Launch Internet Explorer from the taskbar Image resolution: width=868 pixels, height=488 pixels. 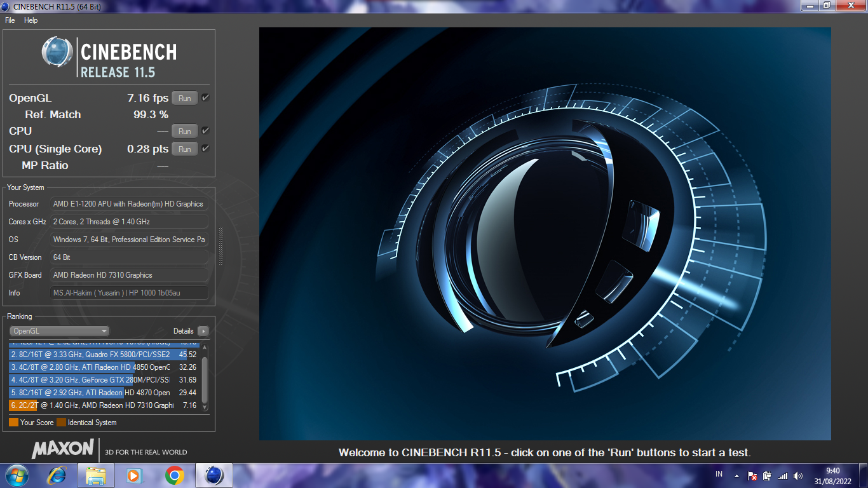[58, 475]
